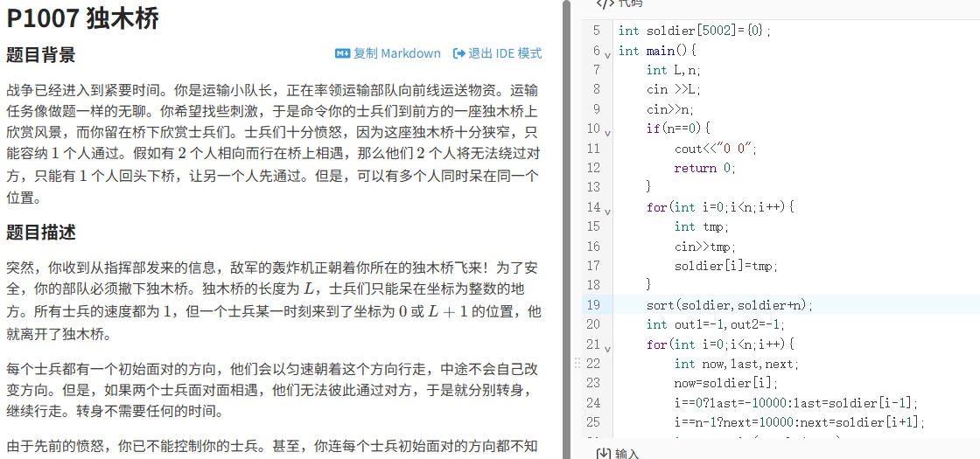Screen dimensions: 980x459
Task: Click gutter line number 5
Action: [x=596, y=31]
